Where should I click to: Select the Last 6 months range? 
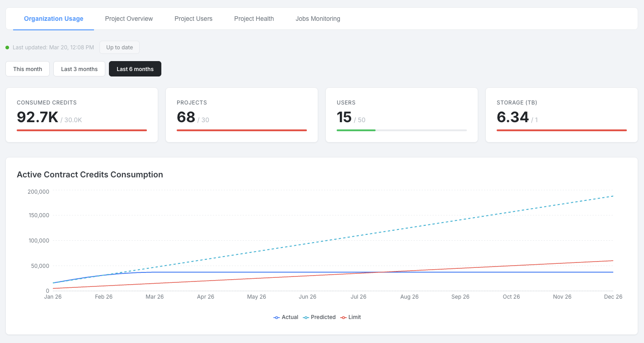click(x=135, y=69)
